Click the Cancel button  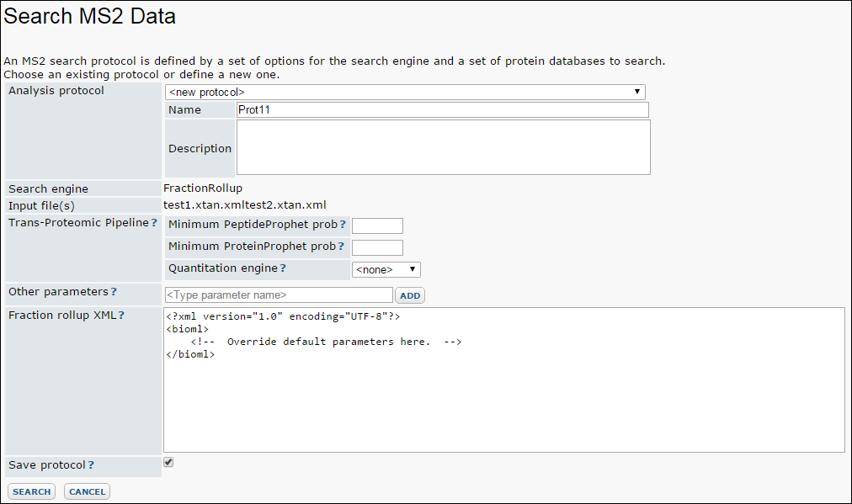point(87,491)
